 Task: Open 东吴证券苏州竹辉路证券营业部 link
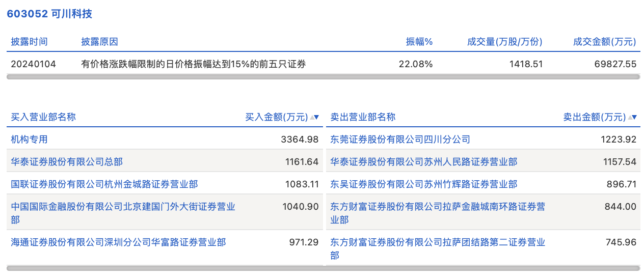(423, 184)
